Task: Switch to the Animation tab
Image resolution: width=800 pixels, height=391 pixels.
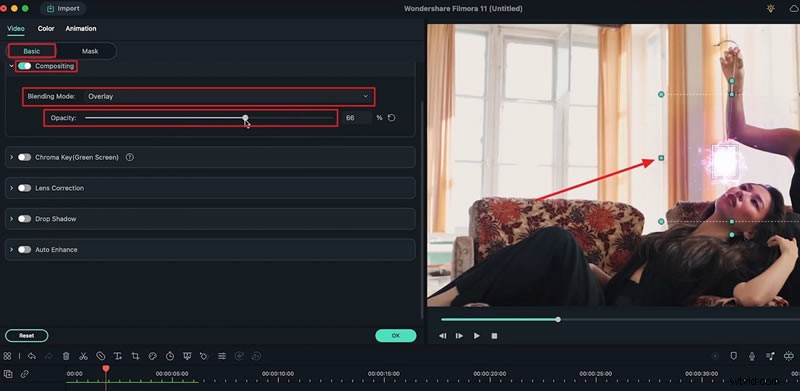Action: (x=81, y=29)
